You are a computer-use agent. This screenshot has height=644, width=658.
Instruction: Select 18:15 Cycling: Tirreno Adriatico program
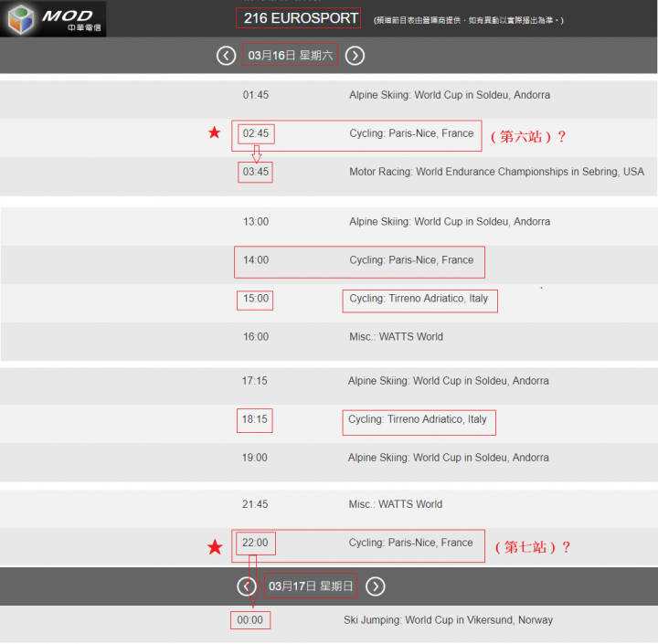(x=417, y=419)
